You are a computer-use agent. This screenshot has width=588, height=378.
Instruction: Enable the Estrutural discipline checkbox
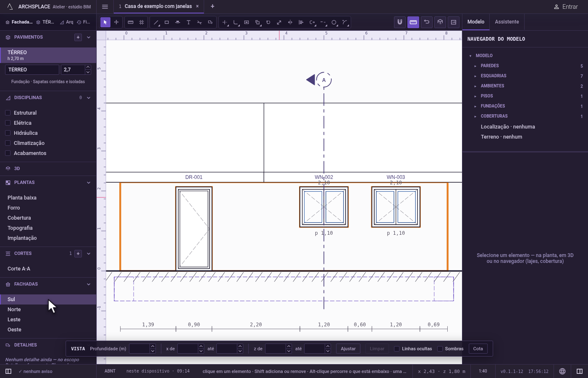8,113
